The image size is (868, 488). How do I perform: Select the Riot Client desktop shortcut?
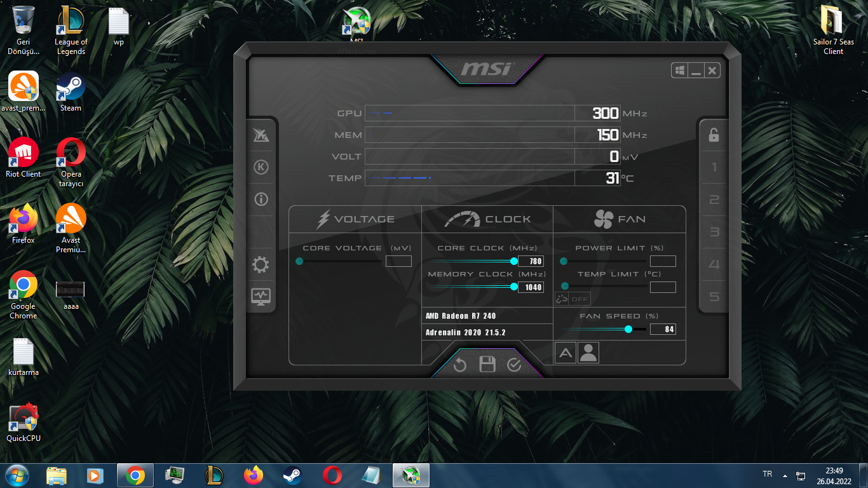[x=24, y=158]
